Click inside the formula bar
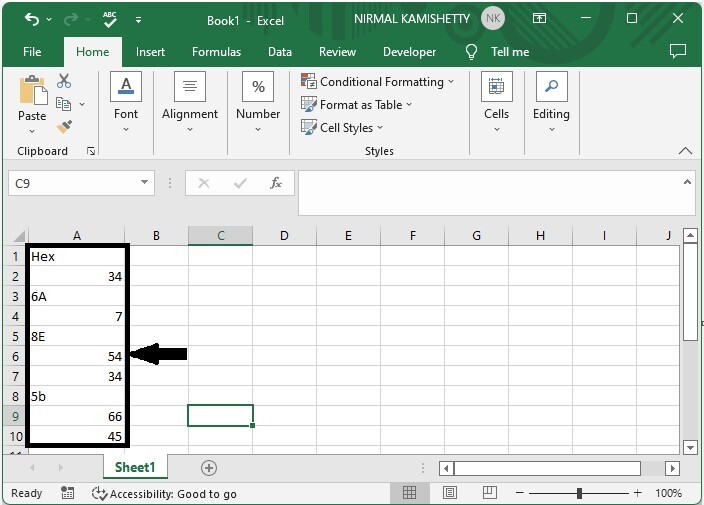The image size is (704, 505). click(489, 193)
